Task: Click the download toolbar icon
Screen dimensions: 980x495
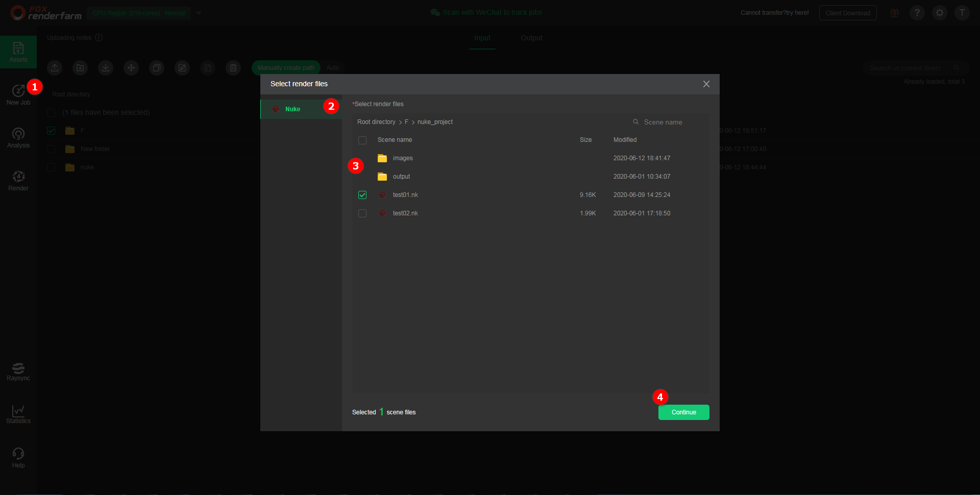Action: (x=106, y=67)
